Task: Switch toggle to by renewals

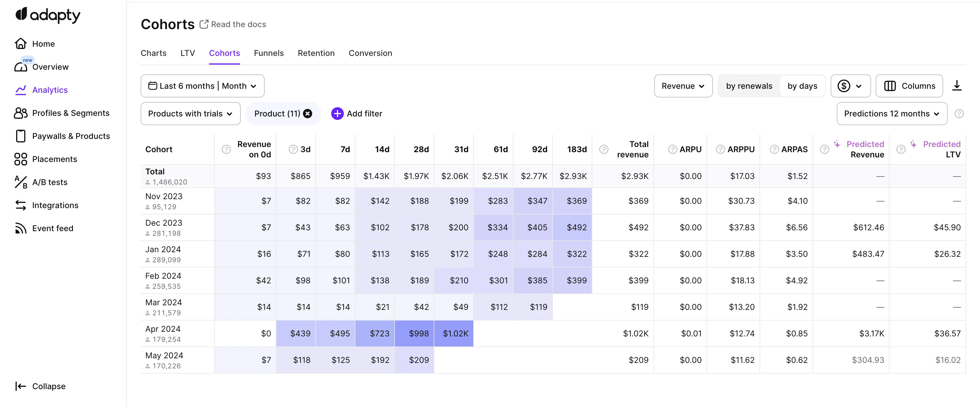Action: pyautogui.click(x=749, y=86)
